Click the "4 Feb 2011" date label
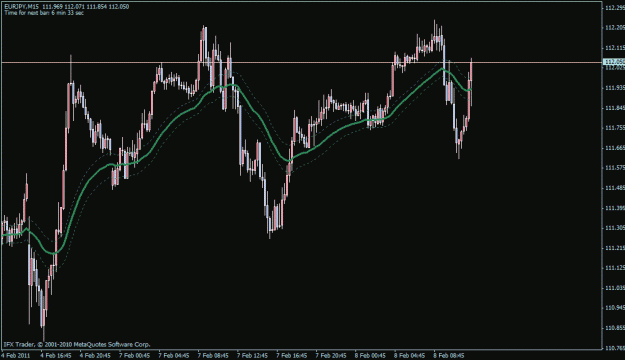The image size is (625, 360). (16, 355)
